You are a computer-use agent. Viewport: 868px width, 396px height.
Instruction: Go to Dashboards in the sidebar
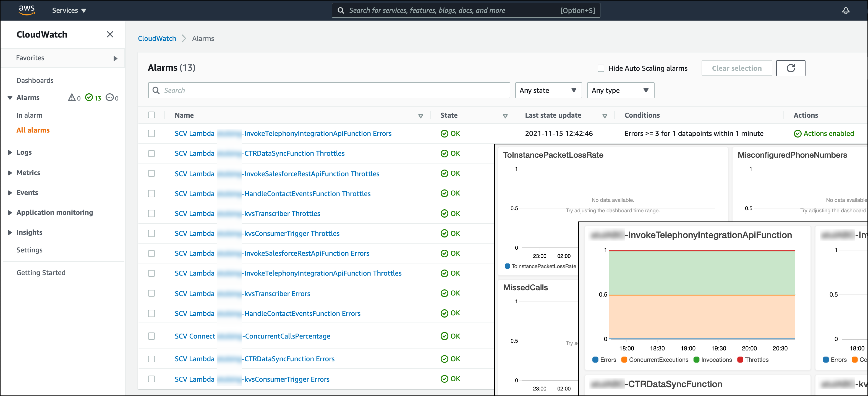tap(35, 80)
